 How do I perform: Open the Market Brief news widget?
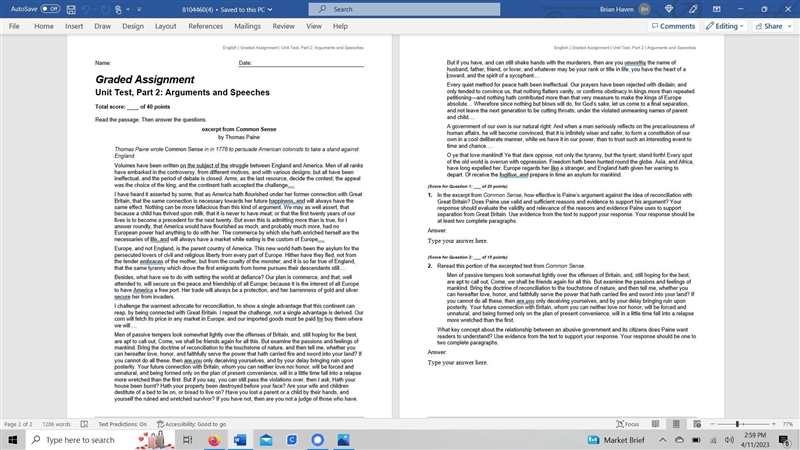pos(616,440)
